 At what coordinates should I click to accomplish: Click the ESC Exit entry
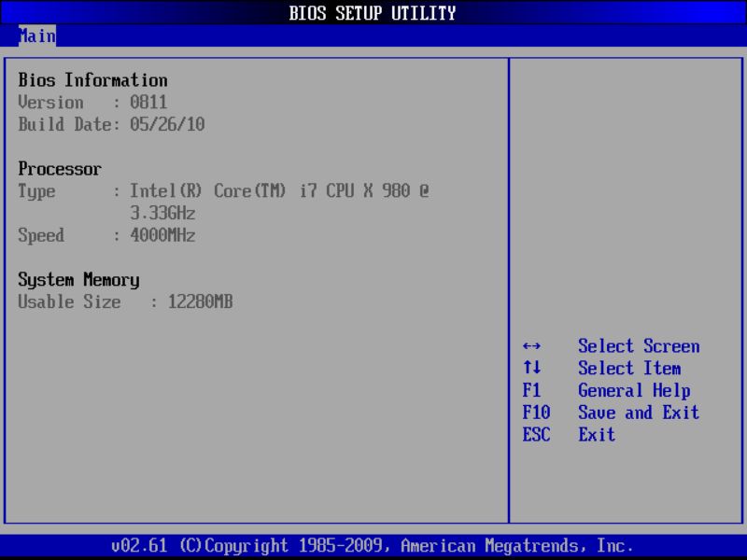tap(573, 435)
